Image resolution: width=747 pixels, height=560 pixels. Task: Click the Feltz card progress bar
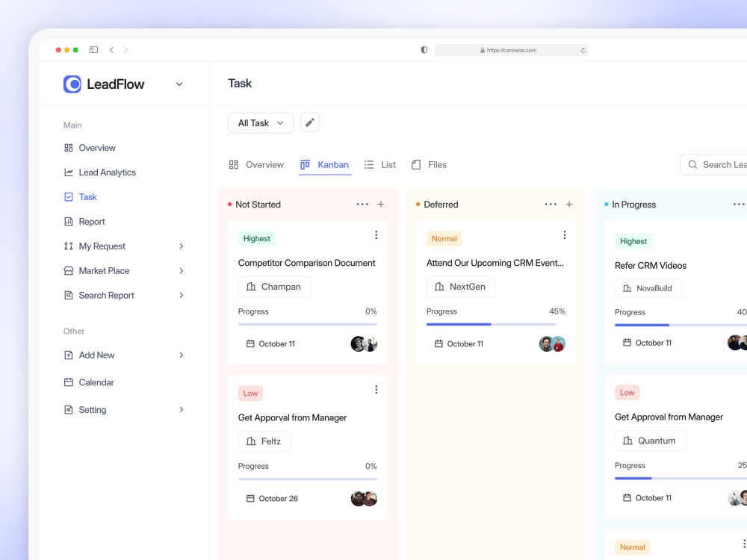[x=308, y=479]
